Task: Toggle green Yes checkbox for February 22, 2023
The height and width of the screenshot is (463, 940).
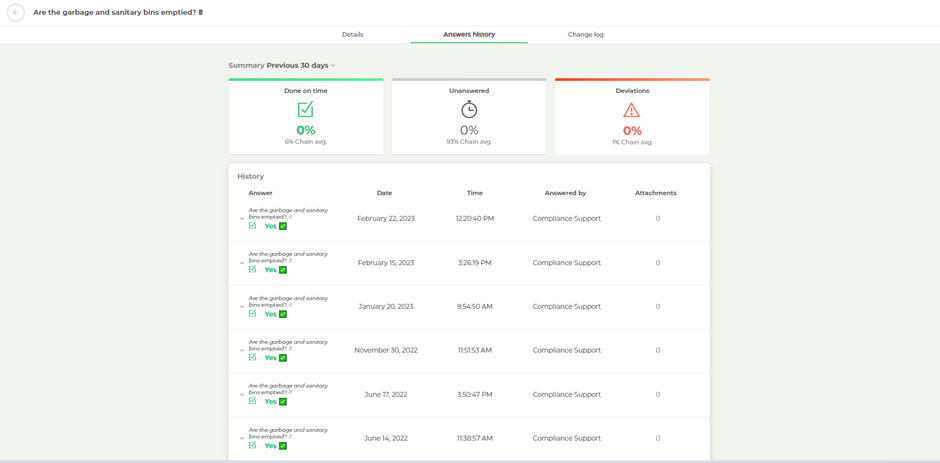Action: point(283,226)
